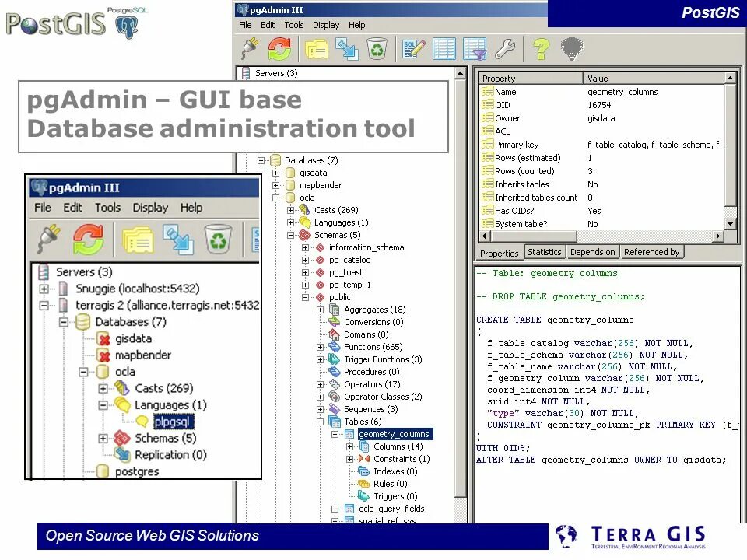Expand Snuggie server in the inset tree
The image size is (747, 560).
pyautogui.click(x=44, y=289)
